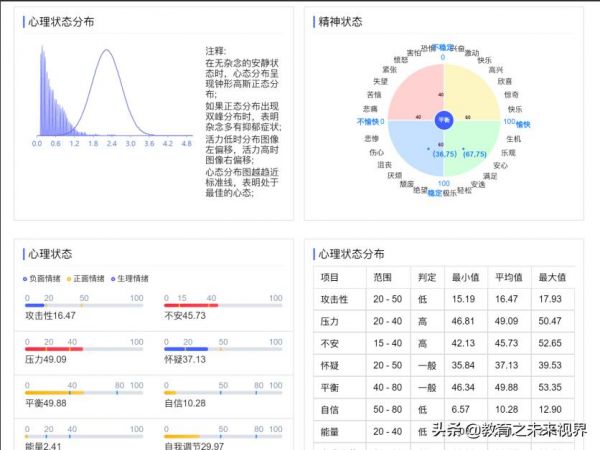Click the 负面情绪 legend dot

click(x=25, y=279)
